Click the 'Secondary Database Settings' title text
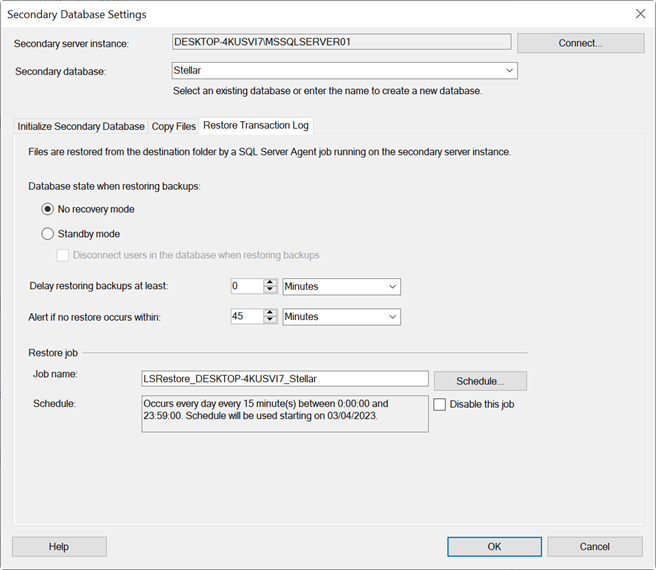Image resolution: width=656 pixels, height=570 pixels. 77,15
